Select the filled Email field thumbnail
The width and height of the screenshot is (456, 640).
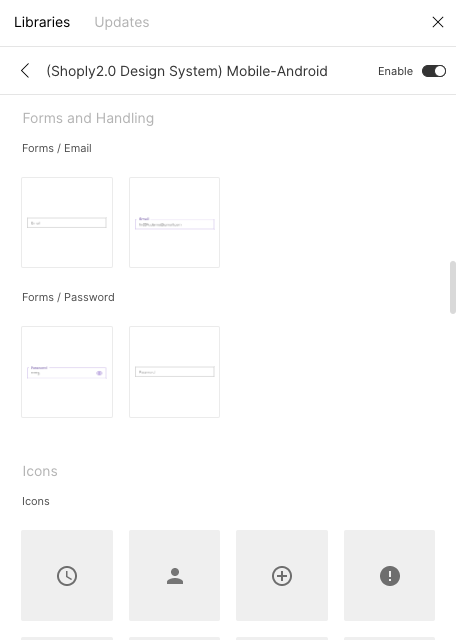[174, 222]
